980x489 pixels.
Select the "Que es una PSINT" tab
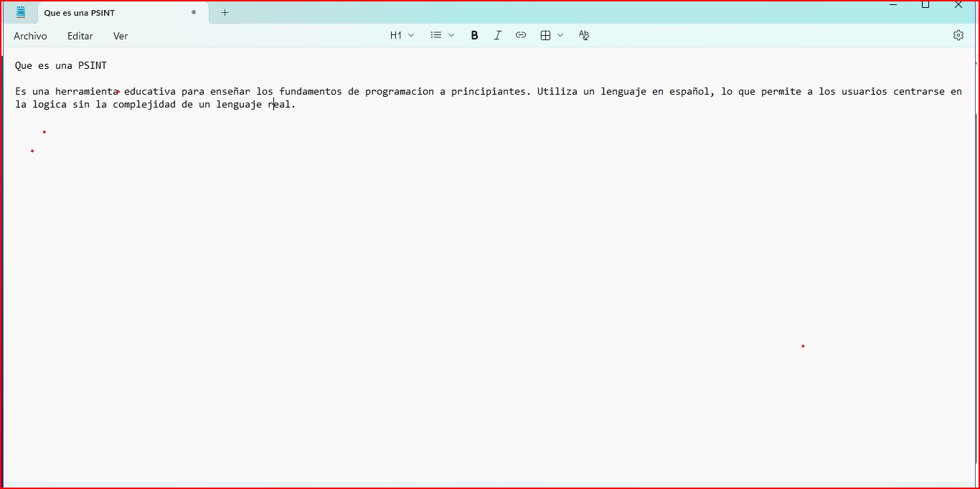click(108, 13)
